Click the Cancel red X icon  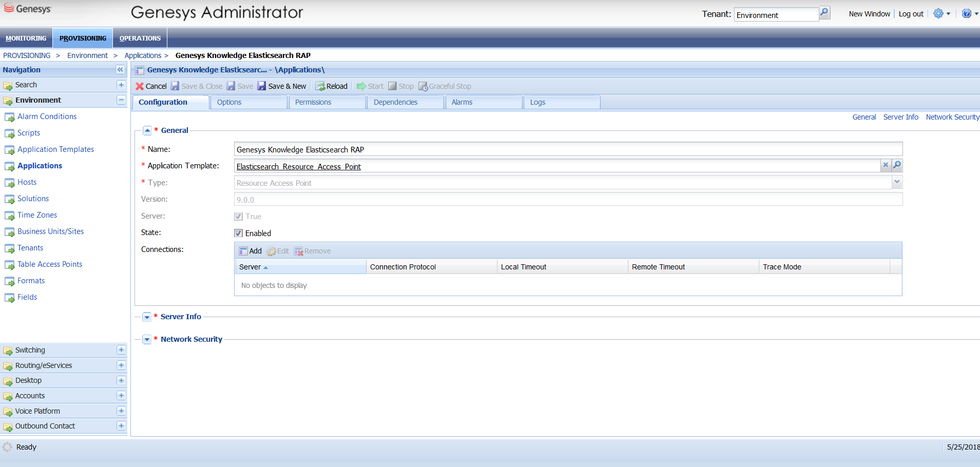(139, 86)
